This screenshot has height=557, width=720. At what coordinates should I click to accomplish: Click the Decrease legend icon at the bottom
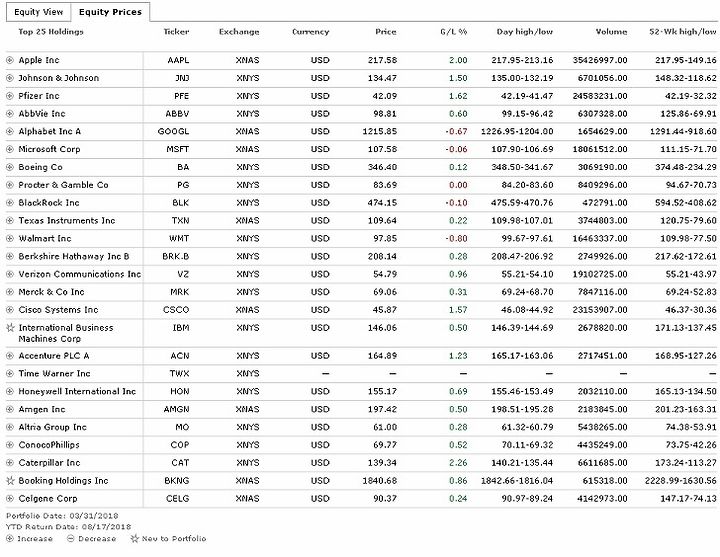(x=71, y=539)
